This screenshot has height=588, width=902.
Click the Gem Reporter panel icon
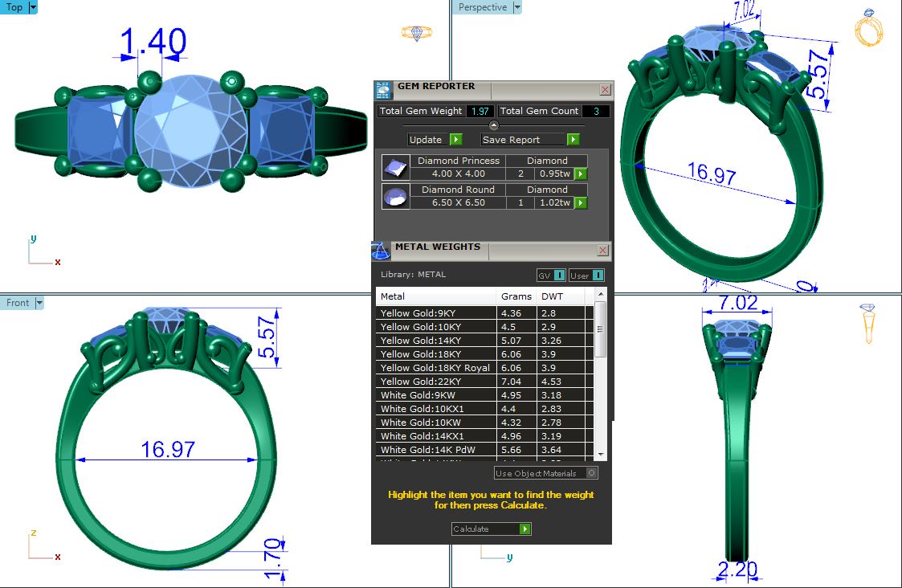point(384,88)
